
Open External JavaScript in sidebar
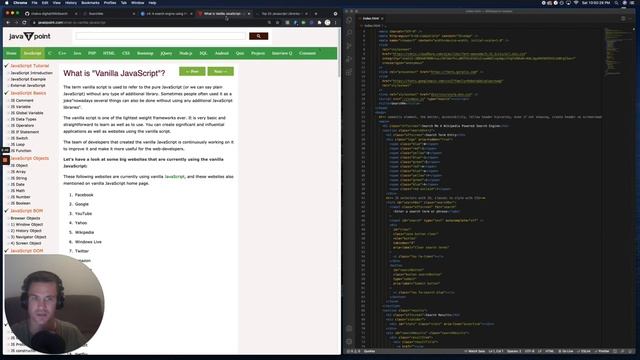point(28,85)
